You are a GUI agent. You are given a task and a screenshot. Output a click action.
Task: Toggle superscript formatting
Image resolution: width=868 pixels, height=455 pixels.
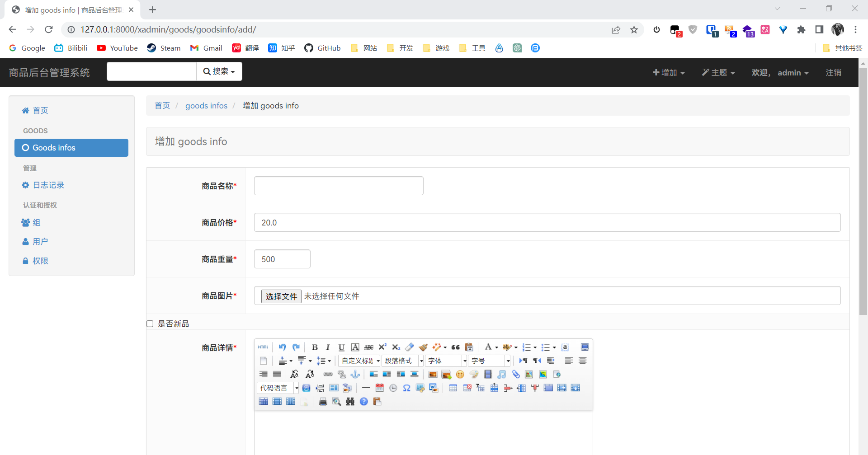pyautogui.click(x=382, y=347)
